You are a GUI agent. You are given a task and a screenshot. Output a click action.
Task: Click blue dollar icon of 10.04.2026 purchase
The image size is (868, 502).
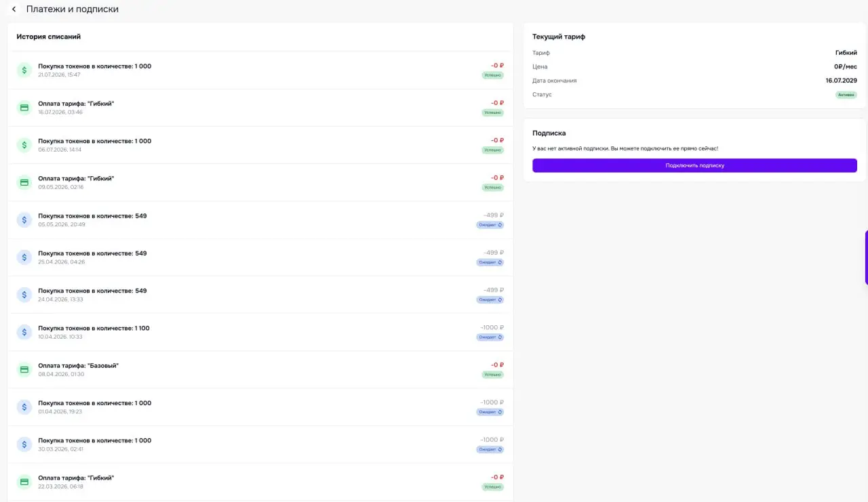click(24, 332)
